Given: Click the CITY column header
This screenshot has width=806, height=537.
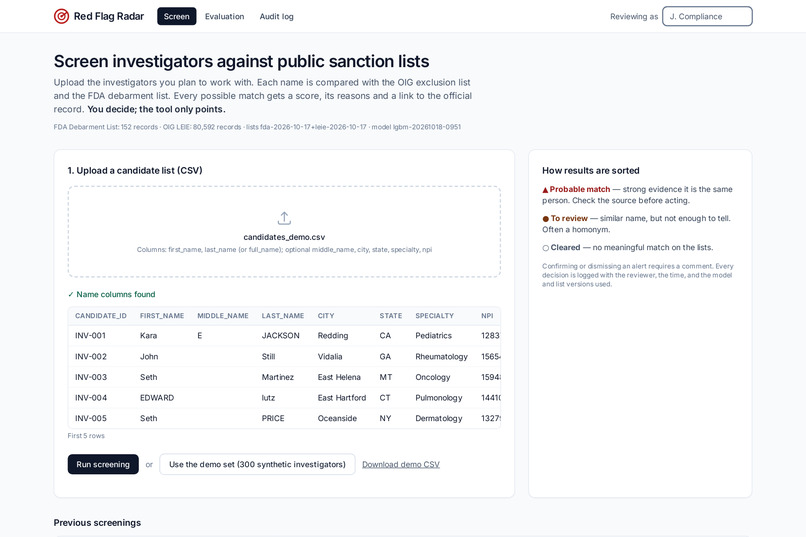Looking at the screenshot, I should 326,316.
